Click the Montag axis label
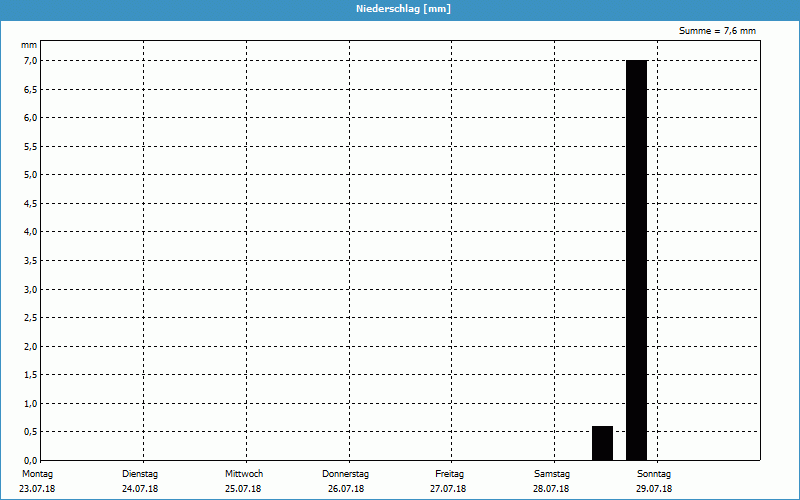800x500 pixels. tap(37, 474)
